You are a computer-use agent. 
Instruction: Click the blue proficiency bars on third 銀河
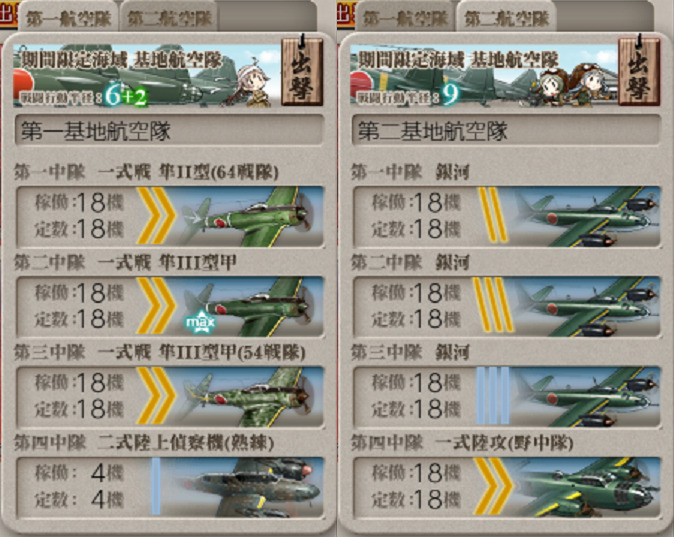click(x=493, y=396)
